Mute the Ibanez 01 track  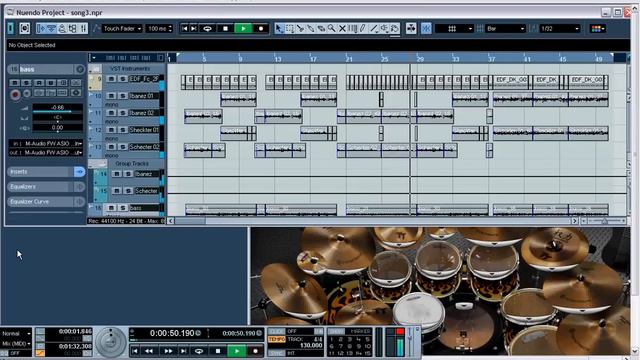111,96
